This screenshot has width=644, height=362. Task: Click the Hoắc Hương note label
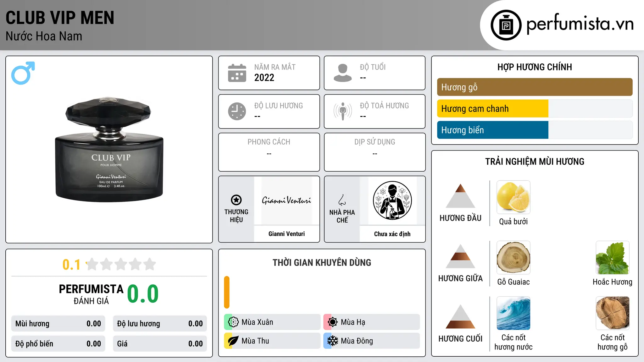coord(613,282)
